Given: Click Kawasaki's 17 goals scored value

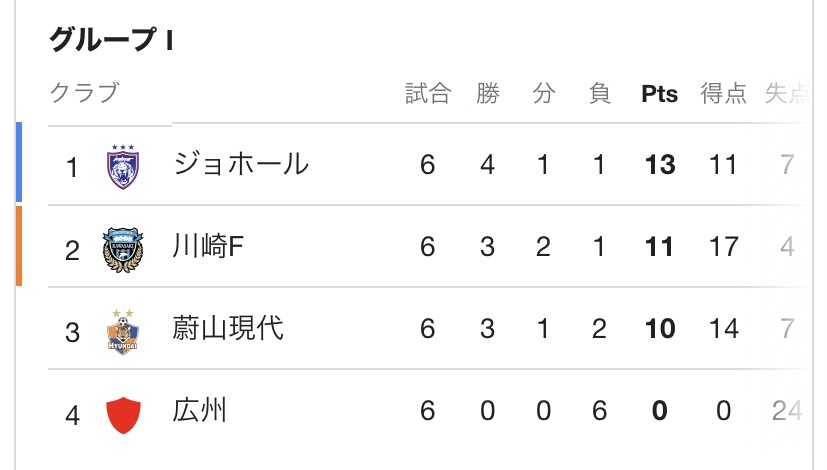Looking at the screenshot, I should pos(723,248).
